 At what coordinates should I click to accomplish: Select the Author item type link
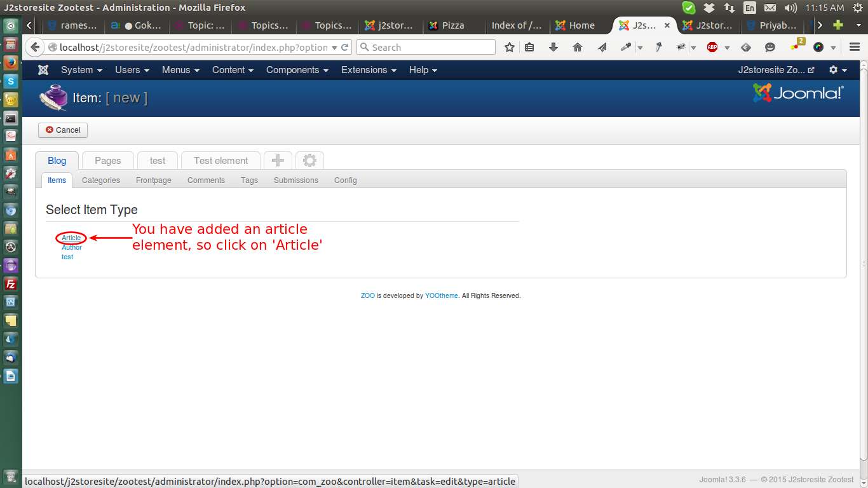72,247
